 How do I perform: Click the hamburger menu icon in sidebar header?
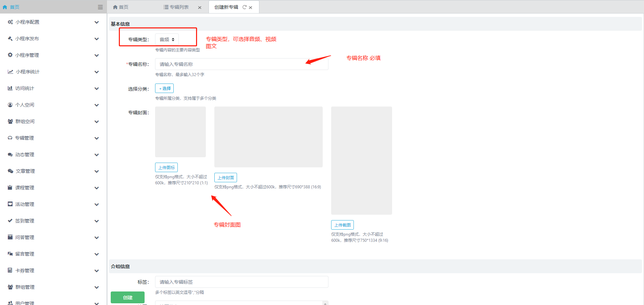(100, 7)
